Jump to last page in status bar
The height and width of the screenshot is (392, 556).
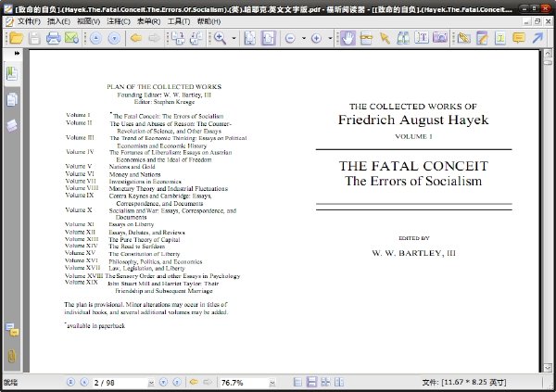177,382
